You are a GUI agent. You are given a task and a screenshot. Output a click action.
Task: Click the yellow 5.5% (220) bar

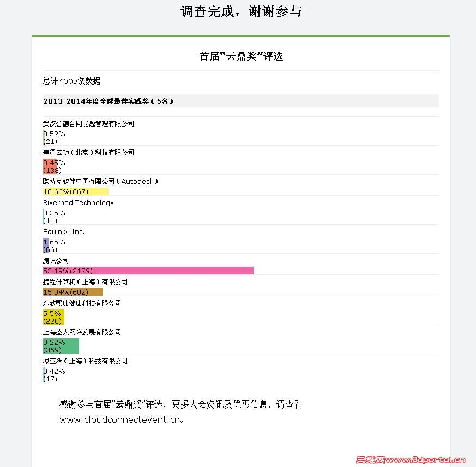(53, 317)
